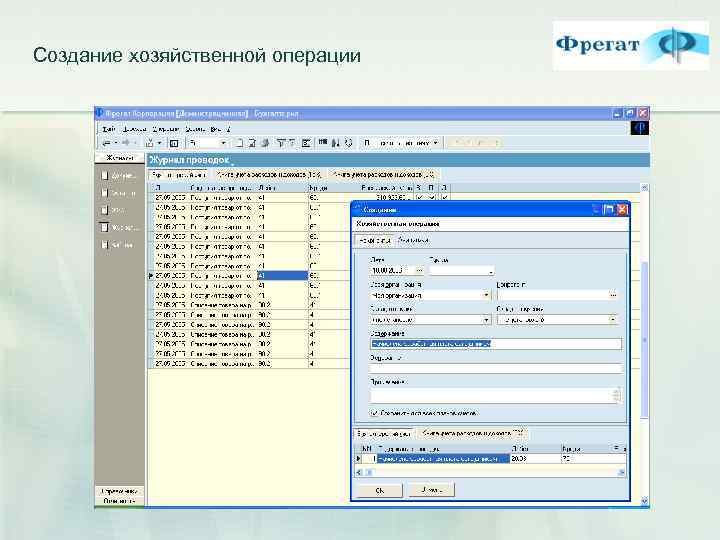Select middle Книга учета расходов tab
The height and width of the screenshot is (540, 720).
pos(269,174)
